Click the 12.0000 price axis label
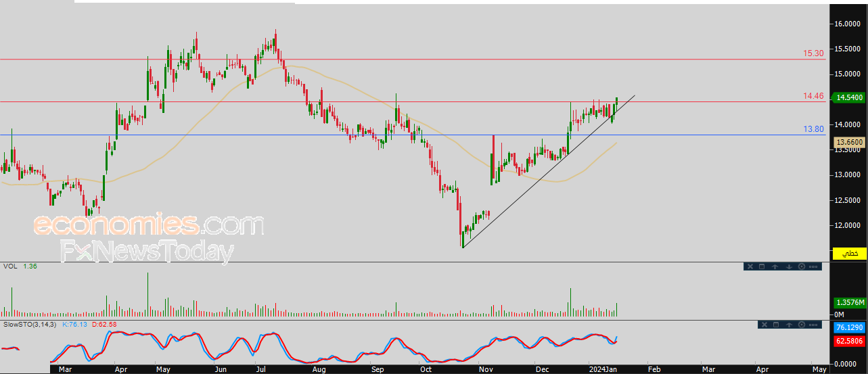Viewport: 868px width, 374px height. 848,225
